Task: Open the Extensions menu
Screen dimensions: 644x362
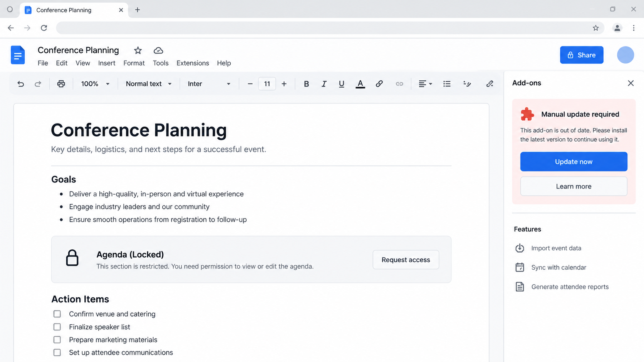Action: click(193, 63)
